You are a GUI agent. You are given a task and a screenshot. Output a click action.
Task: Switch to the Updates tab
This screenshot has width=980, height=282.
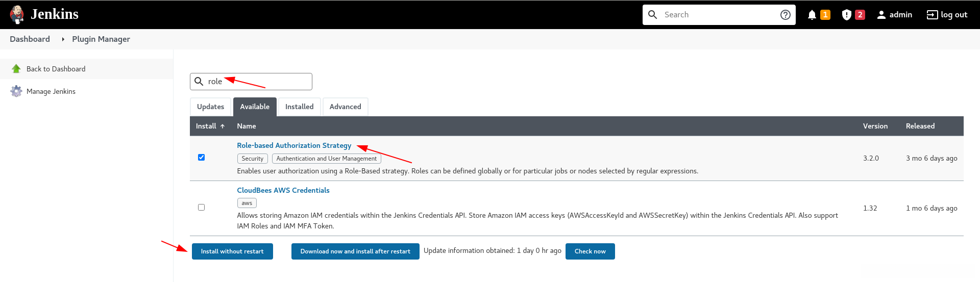[x=210, y=107]
